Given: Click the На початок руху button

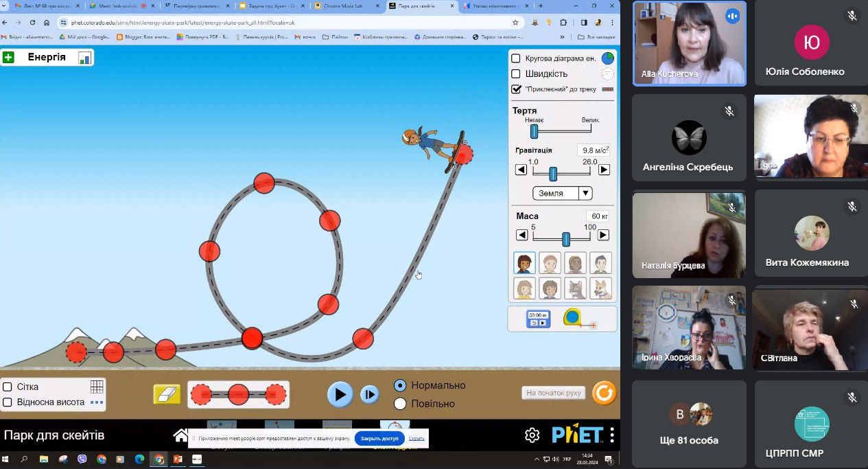Looking at the screenshot, I should 553,393.
